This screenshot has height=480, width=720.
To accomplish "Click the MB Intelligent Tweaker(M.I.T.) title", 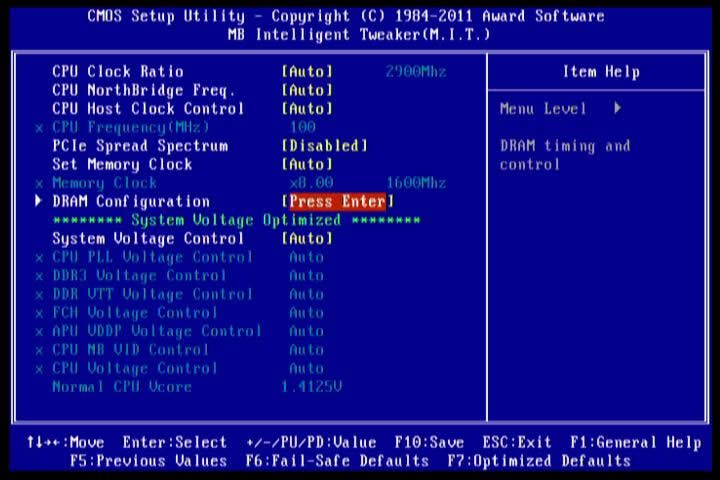I will [359, 35].
